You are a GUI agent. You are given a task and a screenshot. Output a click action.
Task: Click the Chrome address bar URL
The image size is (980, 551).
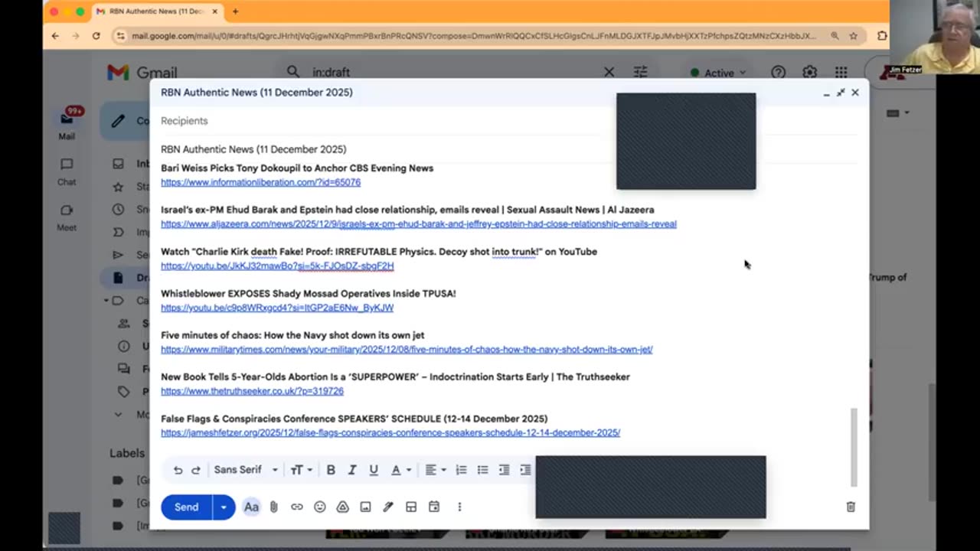473,35
